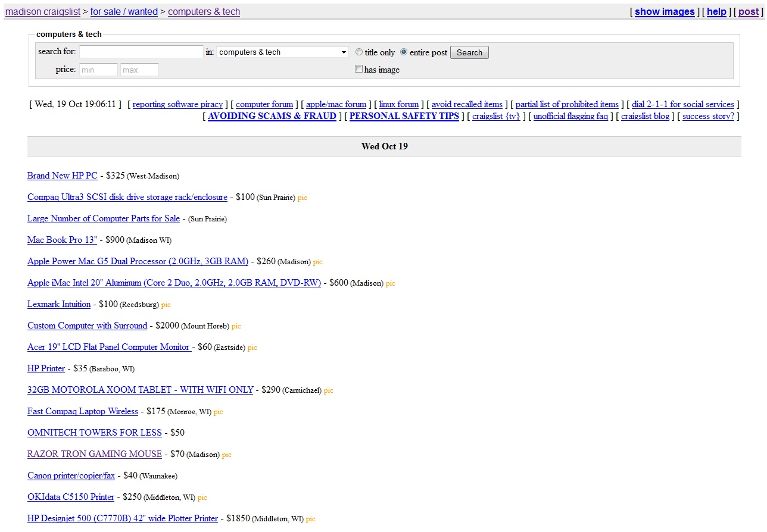The image size is (767, 532).
Task: Open the 'Brand New HP PC' listing
Action: click(x=62, y=176)
